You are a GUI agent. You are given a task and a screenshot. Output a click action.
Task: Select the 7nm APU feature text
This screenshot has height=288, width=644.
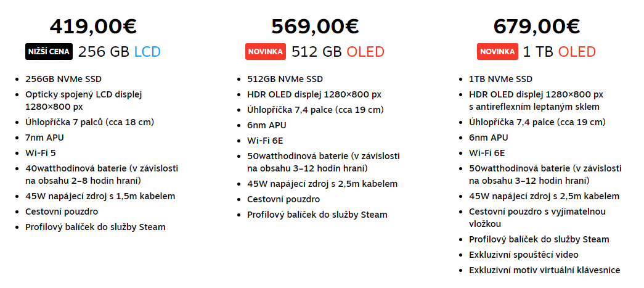click(44, 137)
